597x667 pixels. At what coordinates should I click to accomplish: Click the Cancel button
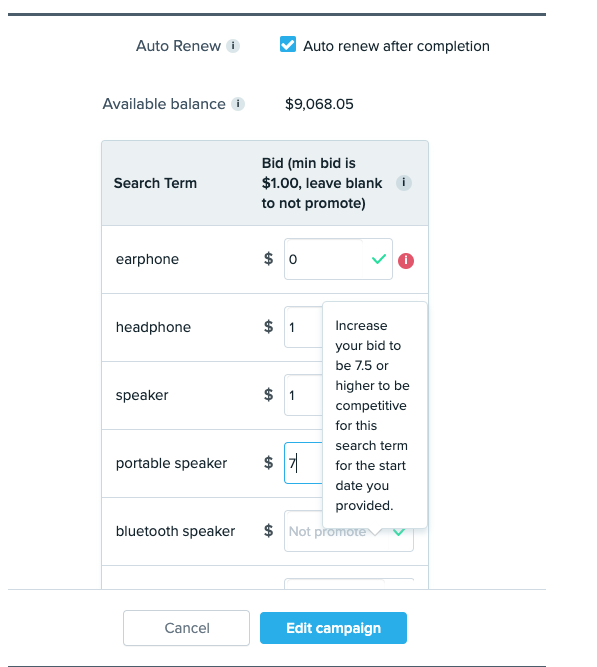pyautogui.click(x=186, y=628)
